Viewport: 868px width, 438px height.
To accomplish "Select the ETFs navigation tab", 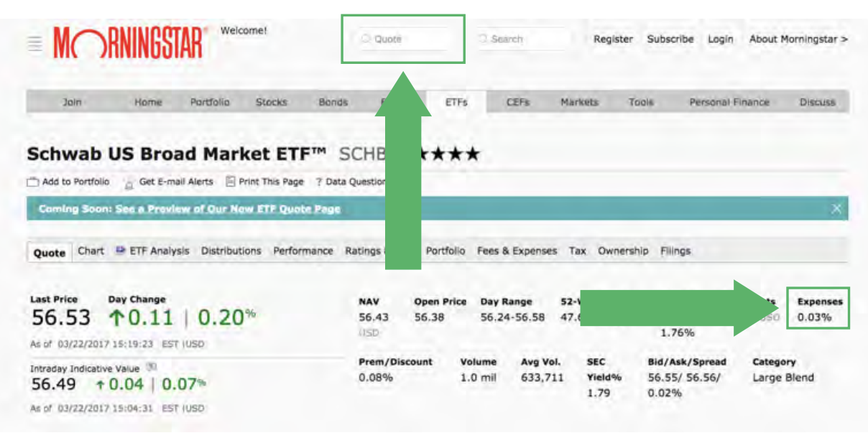I will [x=456, y=102].
